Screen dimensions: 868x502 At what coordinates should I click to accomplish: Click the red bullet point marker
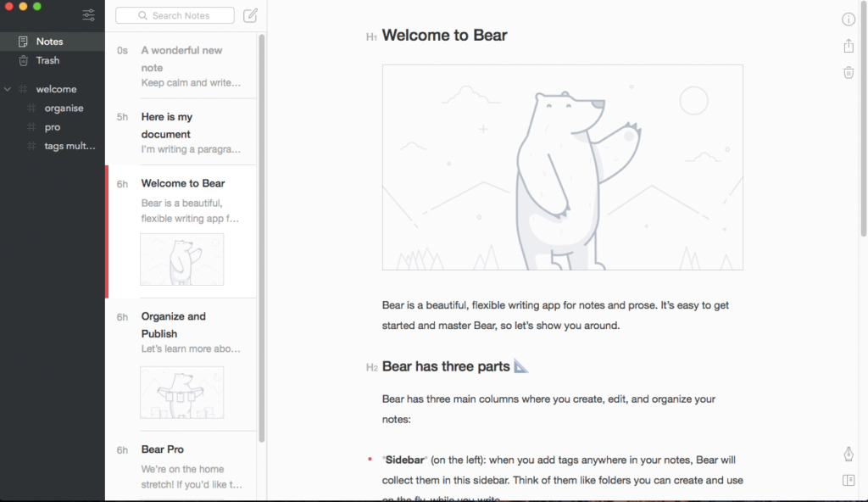(370, 459)
